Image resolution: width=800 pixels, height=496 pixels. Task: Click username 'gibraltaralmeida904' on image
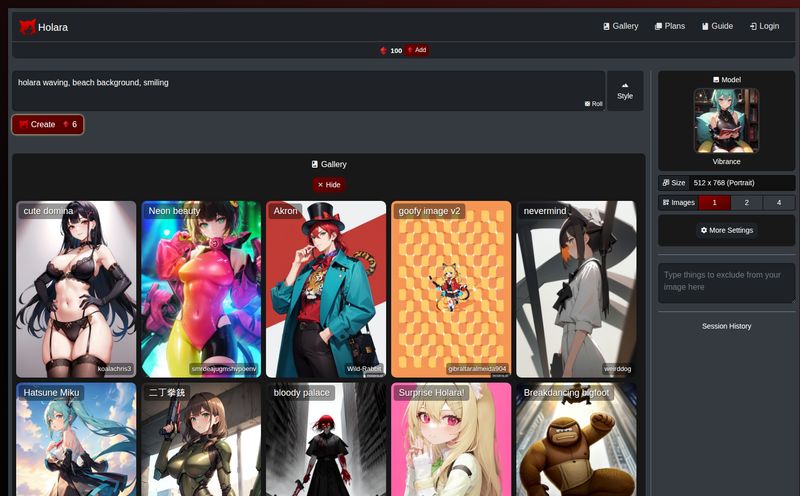tap(477, 368)
